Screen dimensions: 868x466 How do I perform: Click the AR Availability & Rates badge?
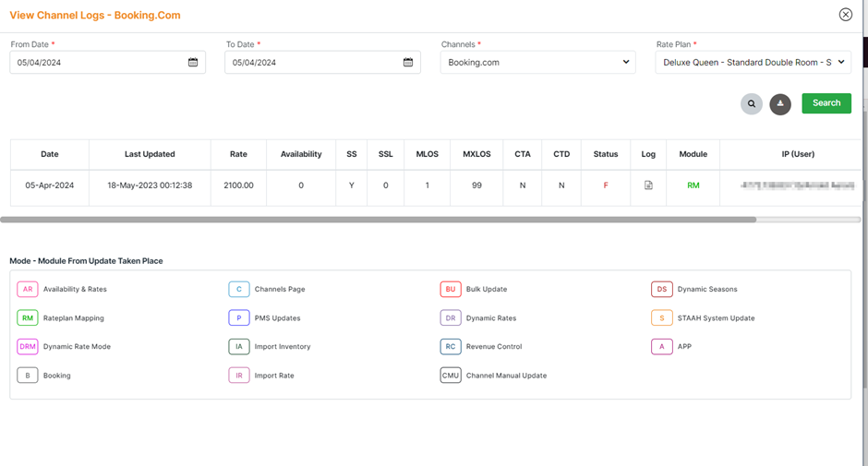pyautogui.click(x=28, y=290)
